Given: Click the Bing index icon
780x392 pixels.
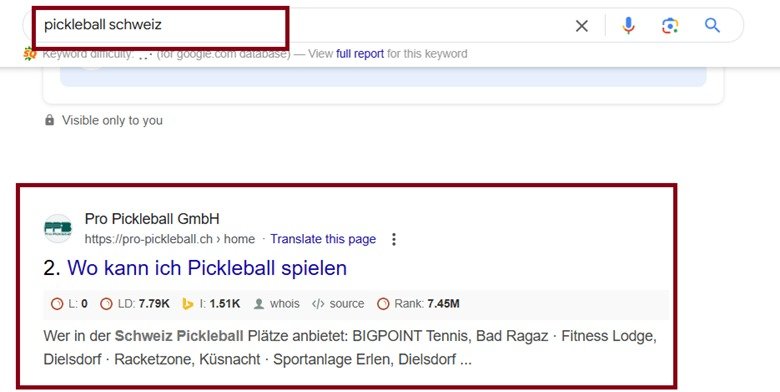Looking at the screenshot, I should [x=188, y=304].
